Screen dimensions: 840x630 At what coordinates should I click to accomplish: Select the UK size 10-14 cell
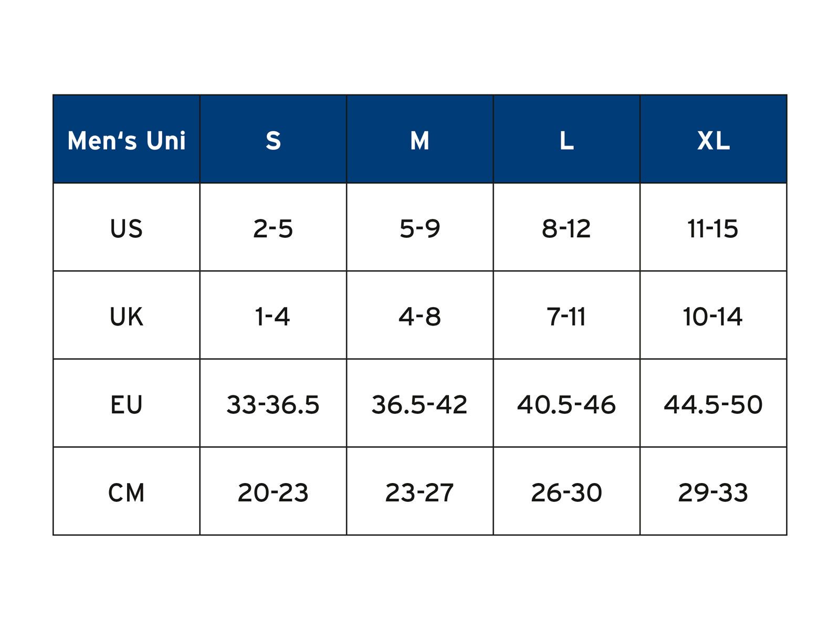(713, 316)
